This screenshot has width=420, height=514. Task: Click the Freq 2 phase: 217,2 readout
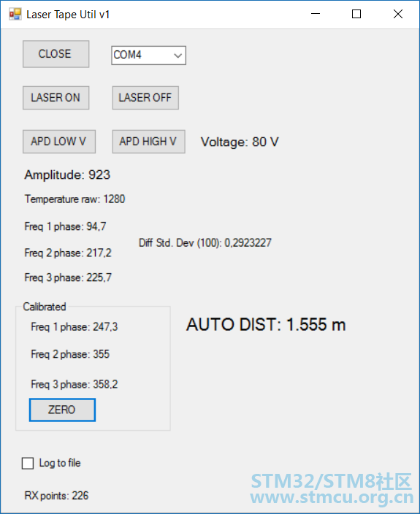(68, 253)
